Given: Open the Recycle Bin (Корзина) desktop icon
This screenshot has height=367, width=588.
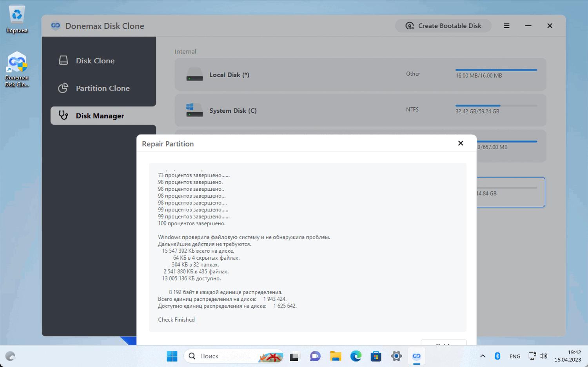Looking at the screenshot, I should pyautogui.click(x=17, y=19).
